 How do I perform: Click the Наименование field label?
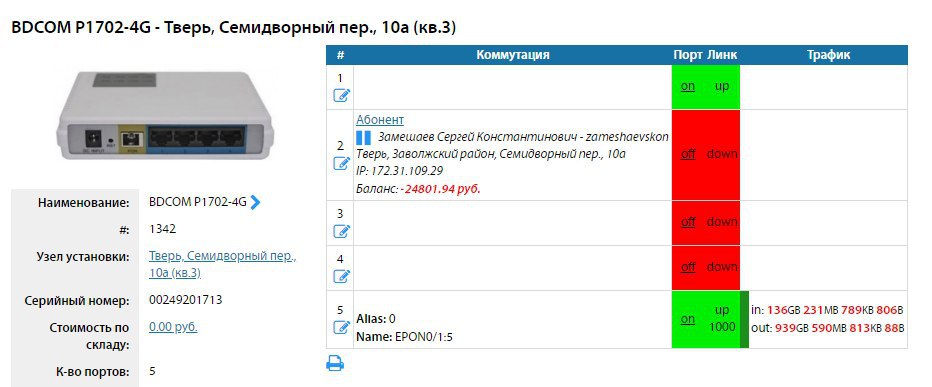(x=84, y=203)
